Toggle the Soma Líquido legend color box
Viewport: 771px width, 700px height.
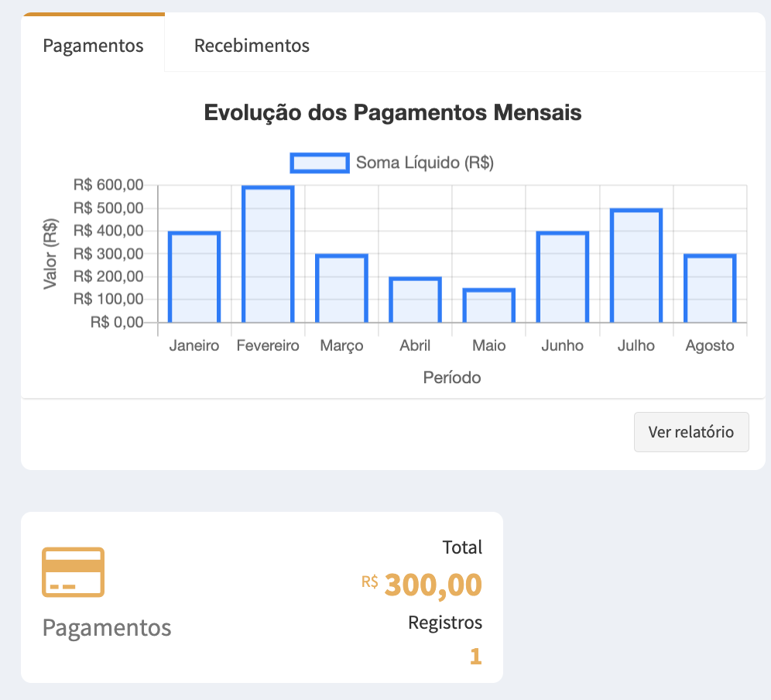tap(319, 163)
